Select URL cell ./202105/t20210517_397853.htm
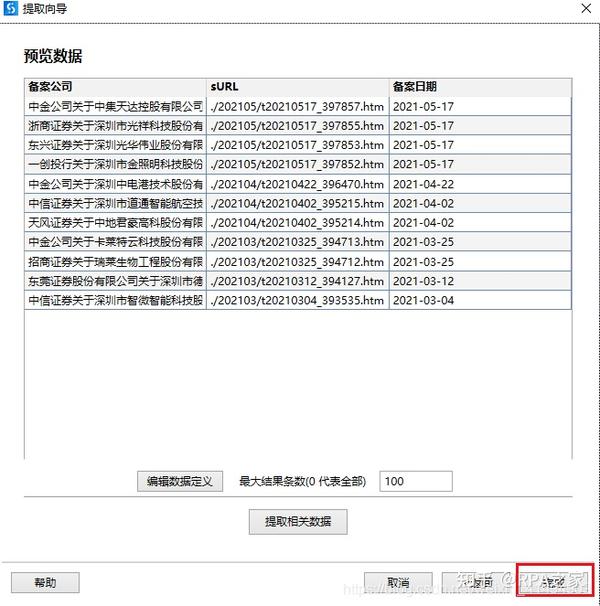The height and width of the screenshot is (606, 600). (x=298, y=145)
